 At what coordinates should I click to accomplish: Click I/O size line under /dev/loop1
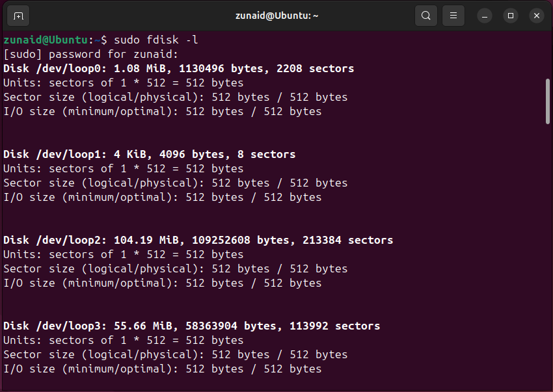click(x=162, y=197)
